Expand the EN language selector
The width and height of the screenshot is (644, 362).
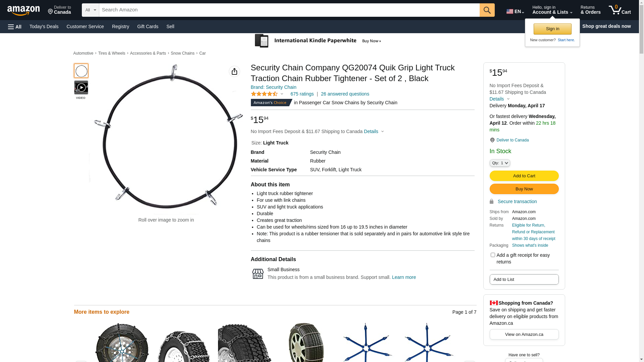pyautogui.click(x=515, y=11)
